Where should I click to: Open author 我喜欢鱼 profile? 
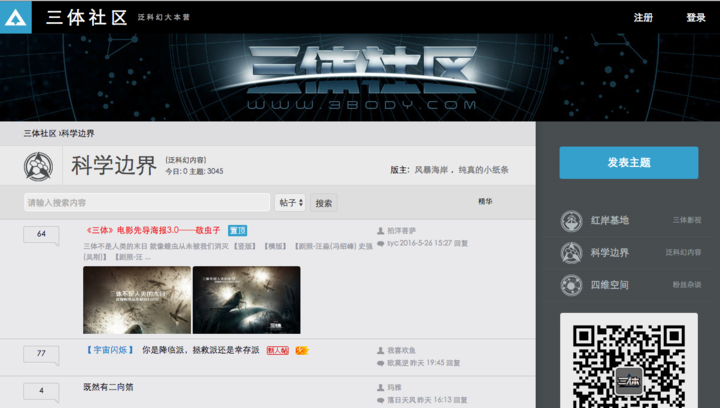click(401, 351)
